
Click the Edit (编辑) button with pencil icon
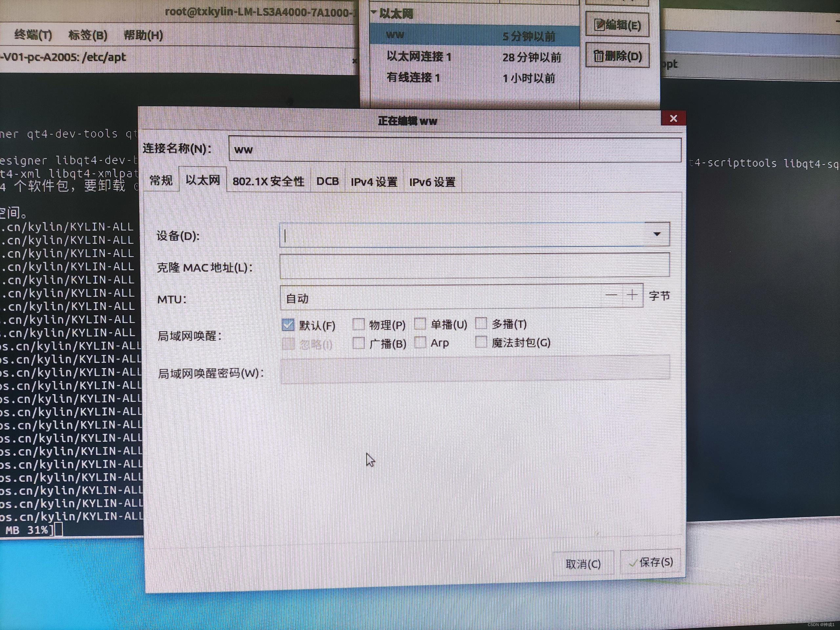tap(617, 25)
